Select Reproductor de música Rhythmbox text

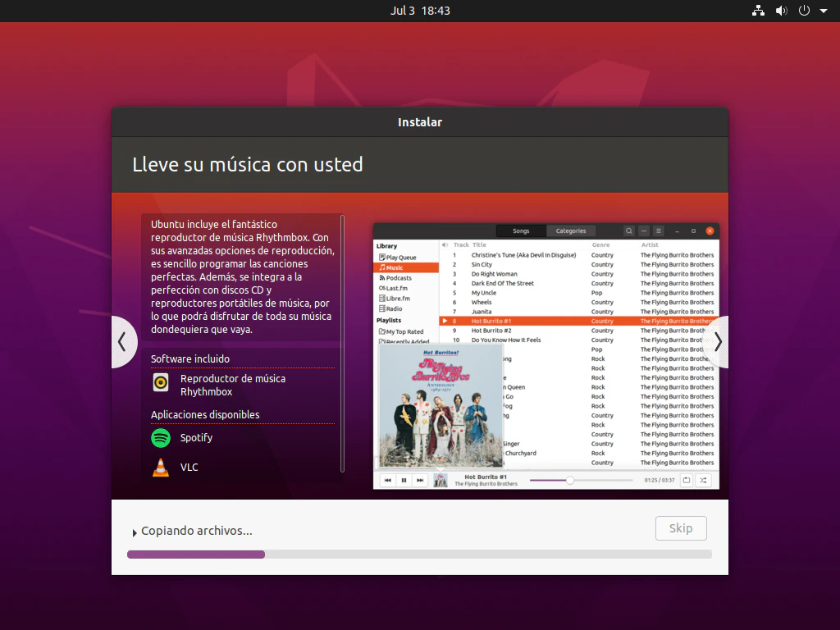pos(233,386)
